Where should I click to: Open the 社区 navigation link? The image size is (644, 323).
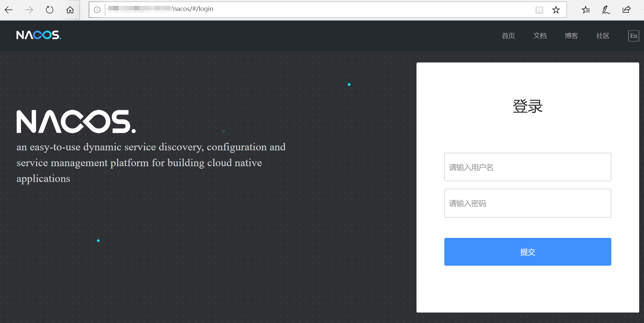pos(603,36)
